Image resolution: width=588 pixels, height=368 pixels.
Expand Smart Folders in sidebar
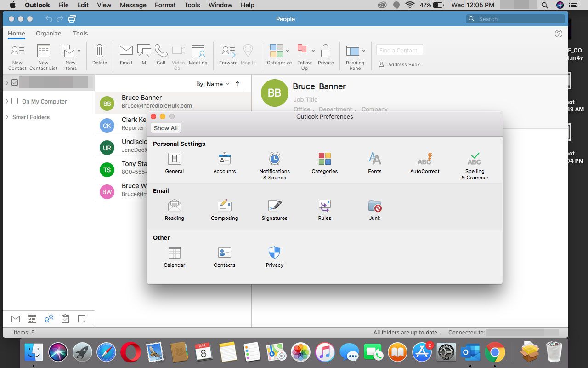click(x=7, y=117)
